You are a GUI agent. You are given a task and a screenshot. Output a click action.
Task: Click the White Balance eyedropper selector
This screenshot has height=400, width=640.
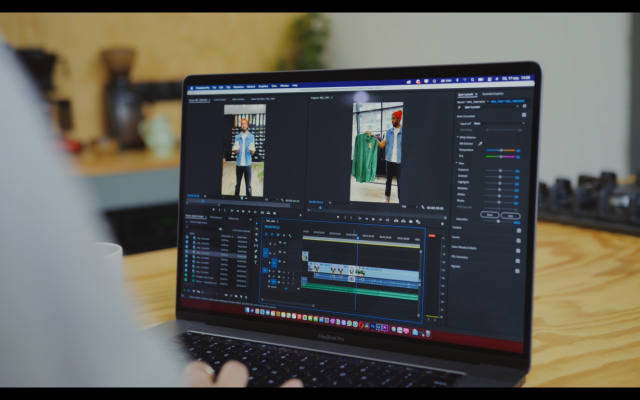480,144
